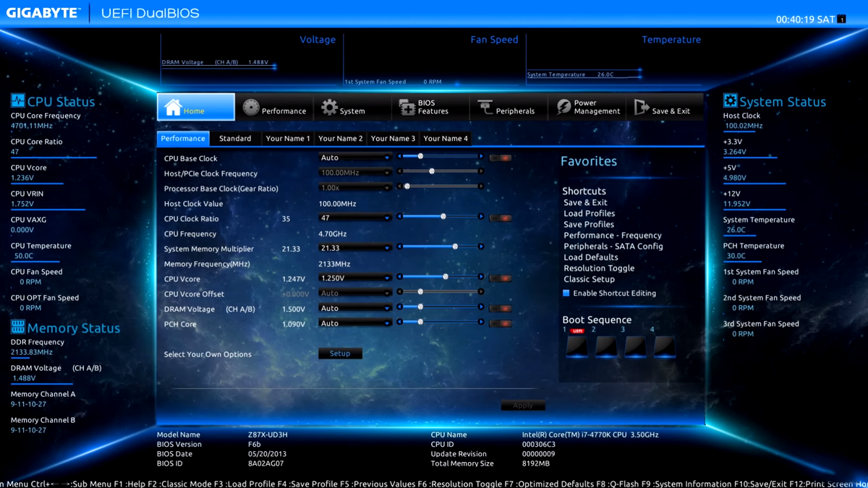868x488 pixels.
Task: Click right arrow of CPU Vcore slider
Action: 481,277
